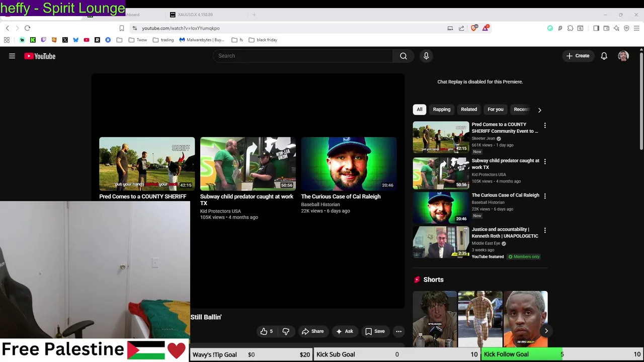
Task: Open the YouTube hamburger guide menu
Action: tap(12, 56)
